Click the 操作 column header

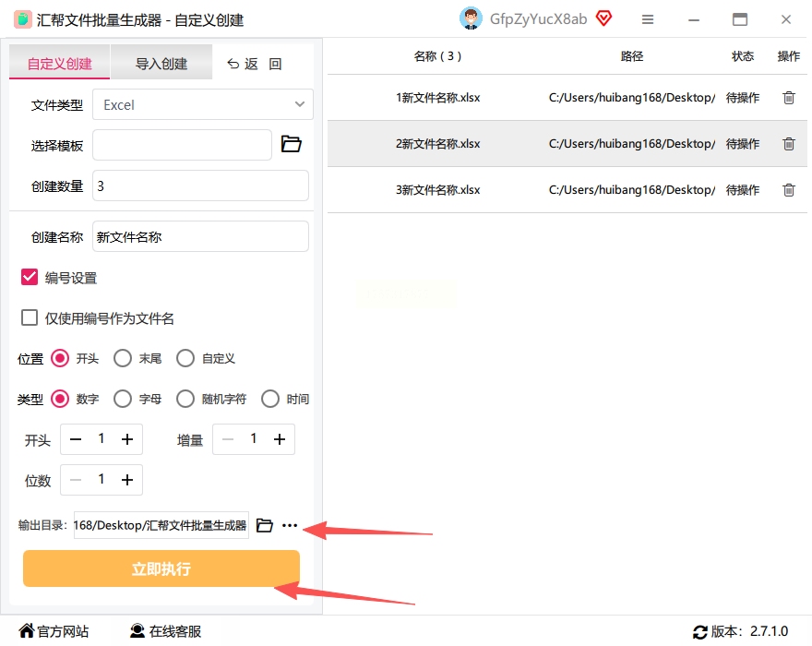click(789, 56)
